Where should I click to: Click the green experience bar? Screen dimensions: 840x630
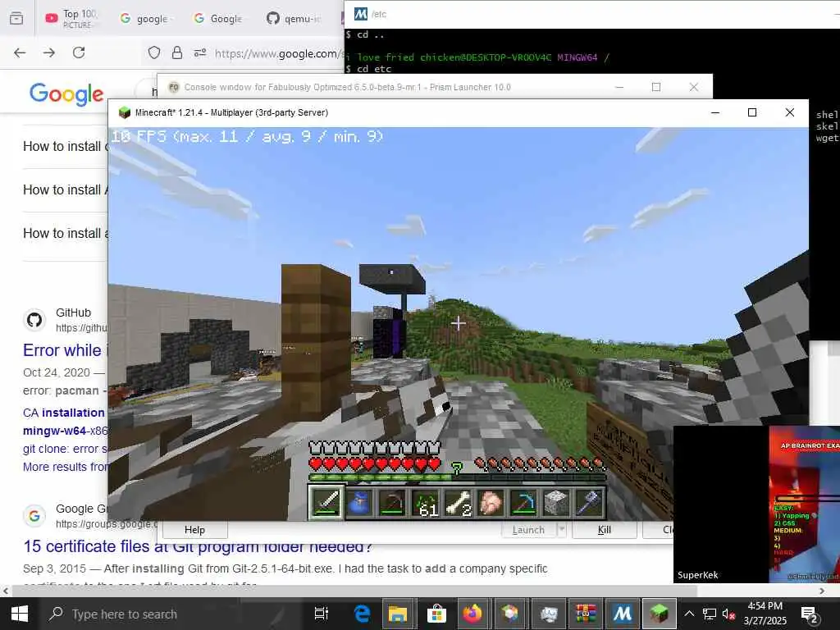click(458, 477)
